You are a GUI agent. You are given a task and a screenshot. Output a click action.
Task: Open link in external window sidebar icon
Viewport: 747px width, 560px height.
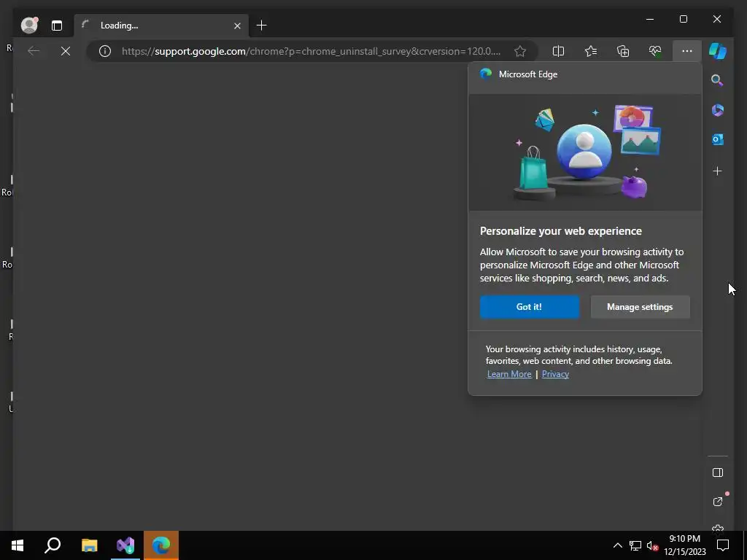pyautogui.click(x=718, y=502)
